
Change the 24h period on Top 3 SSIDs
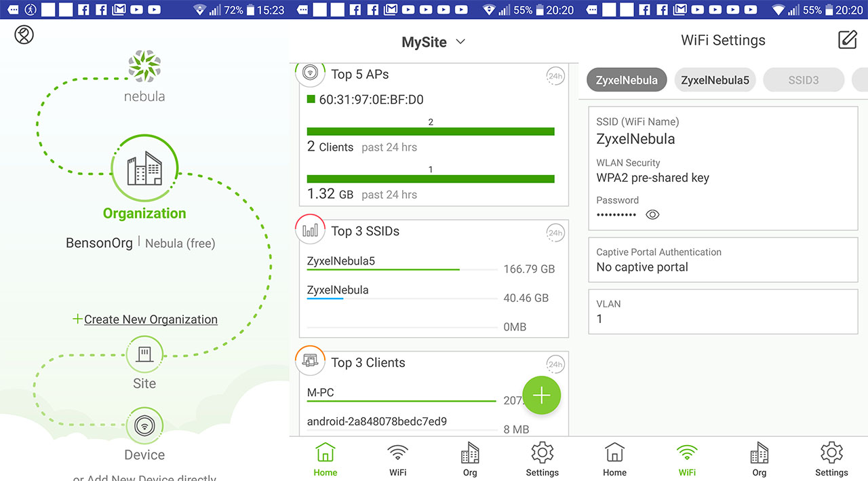coord(555,233)
